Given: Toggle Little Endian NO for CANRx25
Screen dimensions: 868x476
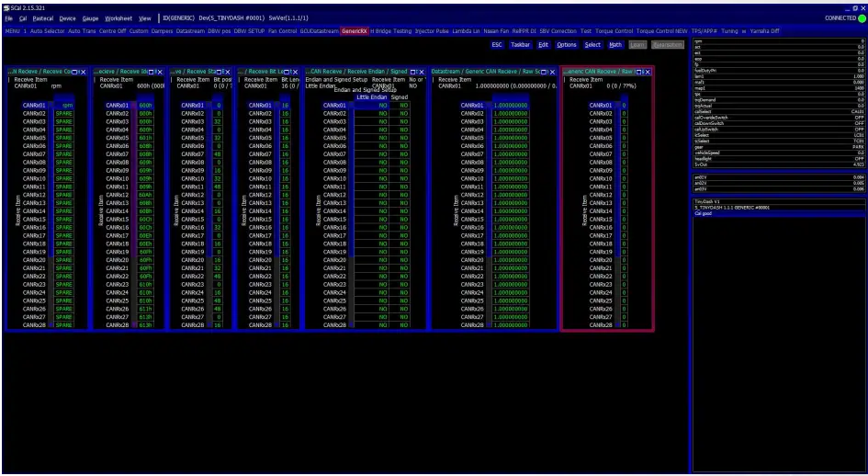Looking at the screenshot, I should (371, 300).
